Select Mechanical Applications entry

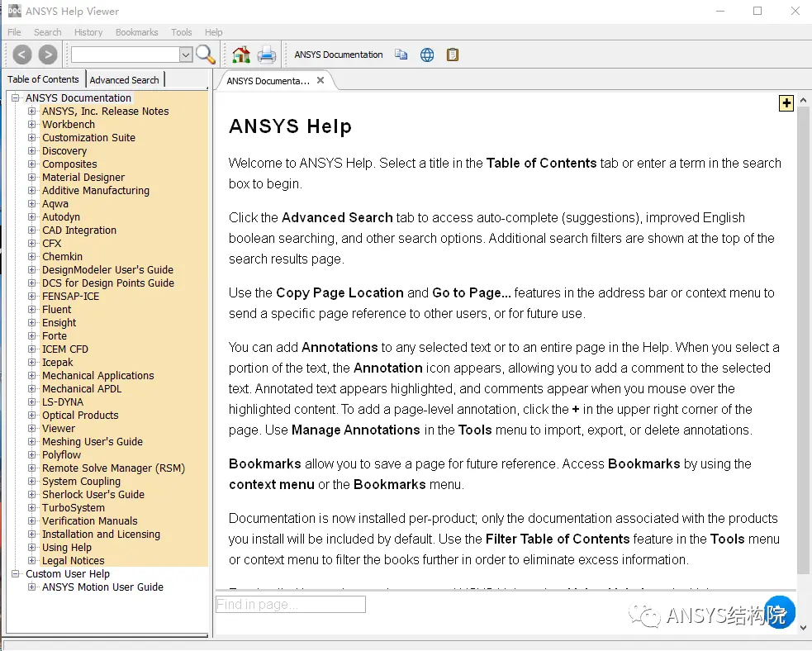point(97,375)
